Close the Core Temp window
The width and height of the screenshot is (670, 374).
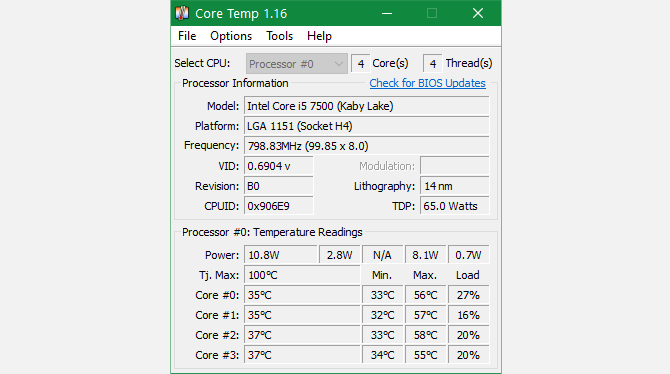click(x=478, y=13)
